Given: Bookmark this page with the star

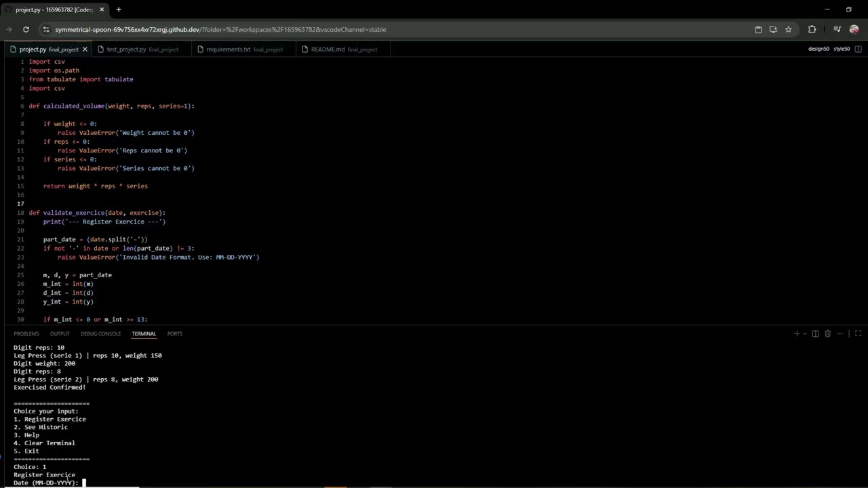Looking at the screenshot, I should coord(788,29).
